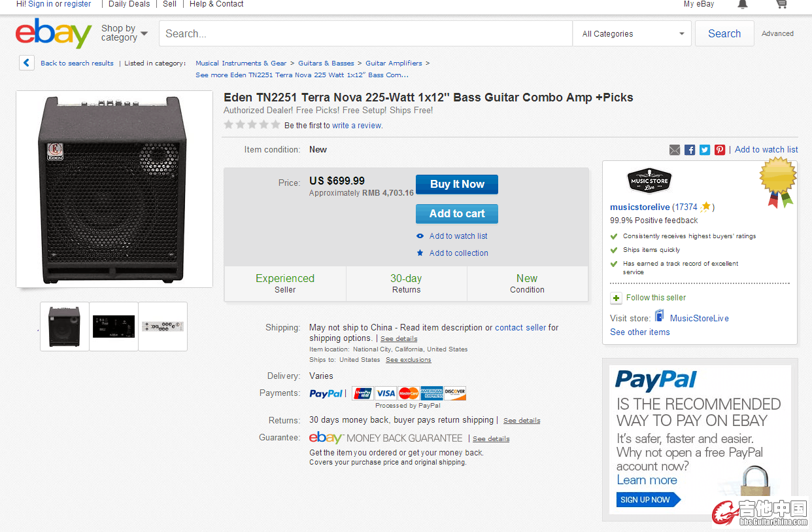Screen dimensions: 812x532
Task: Select the white control panel thumbnail
Action: pyautogui.click(x=163, y=326)
